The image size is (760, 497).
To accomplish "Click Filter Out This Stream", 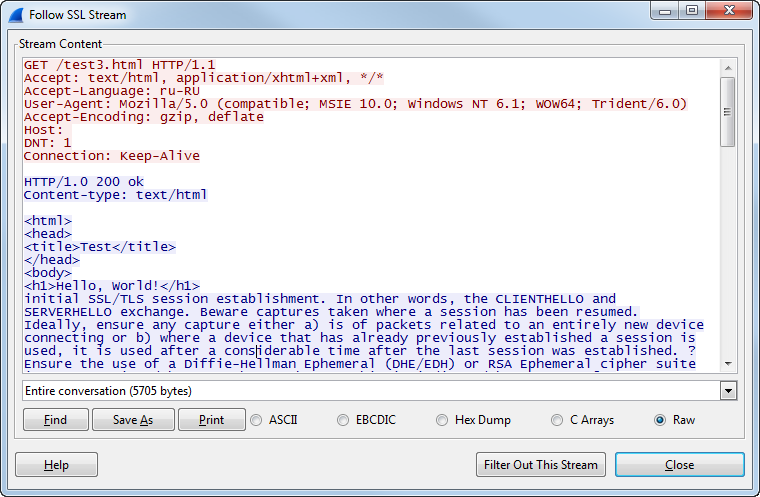I will coord(541,465).
